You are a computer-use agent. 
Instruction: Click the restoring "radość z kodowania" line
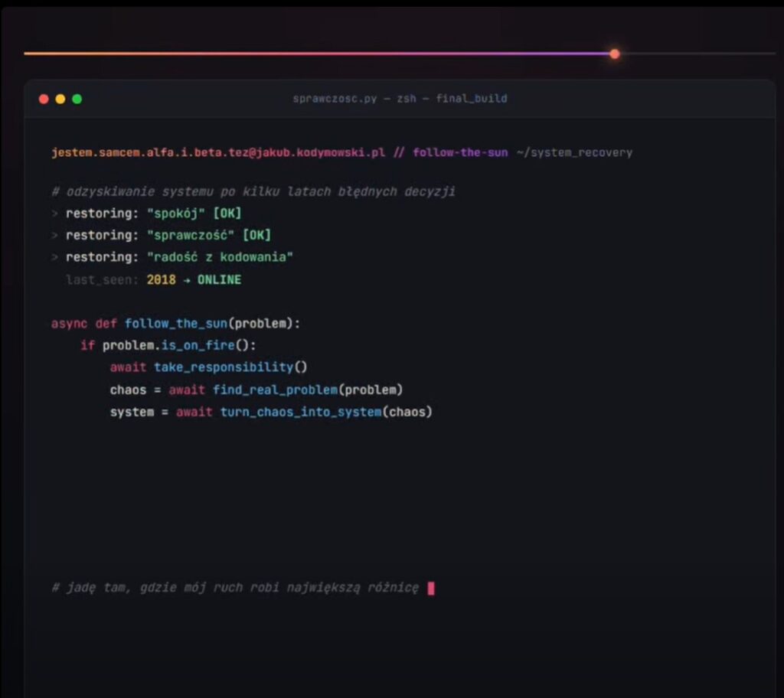[172, 257]
